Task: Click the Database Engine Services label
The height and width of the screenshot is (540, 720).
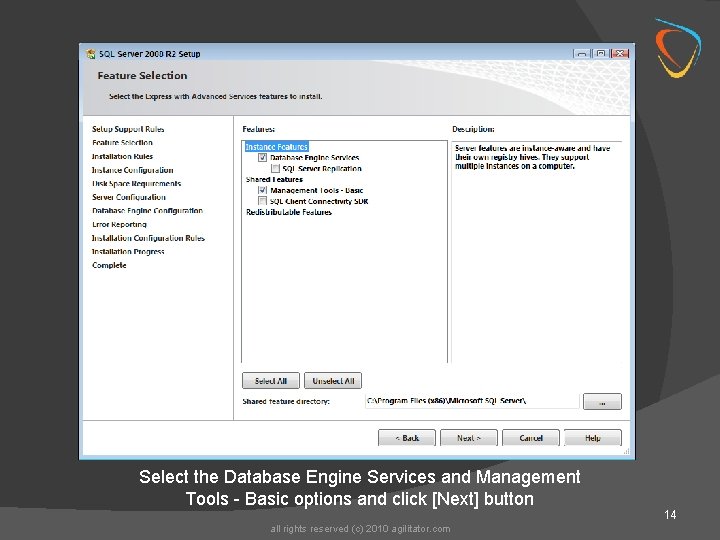Action: pos(315,158)
